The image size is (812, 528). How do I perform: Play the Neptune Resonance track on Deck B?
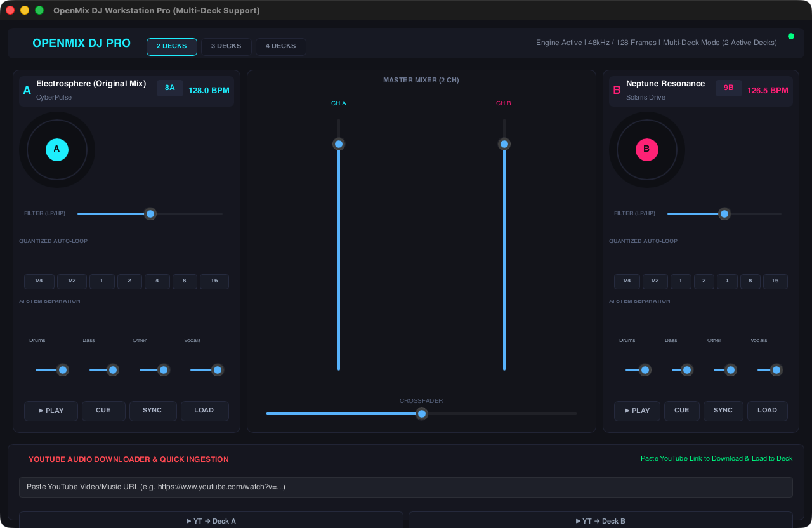click(637, 411)
